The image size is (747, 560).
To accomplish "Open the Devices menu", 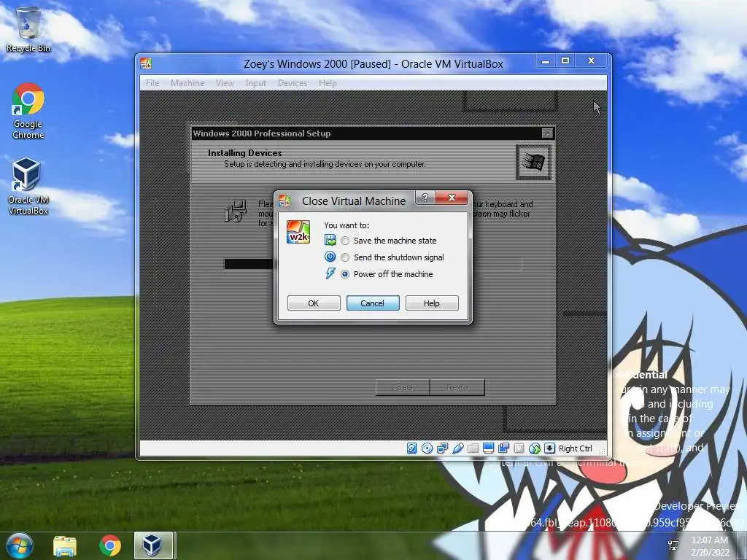I will (292, 83).
